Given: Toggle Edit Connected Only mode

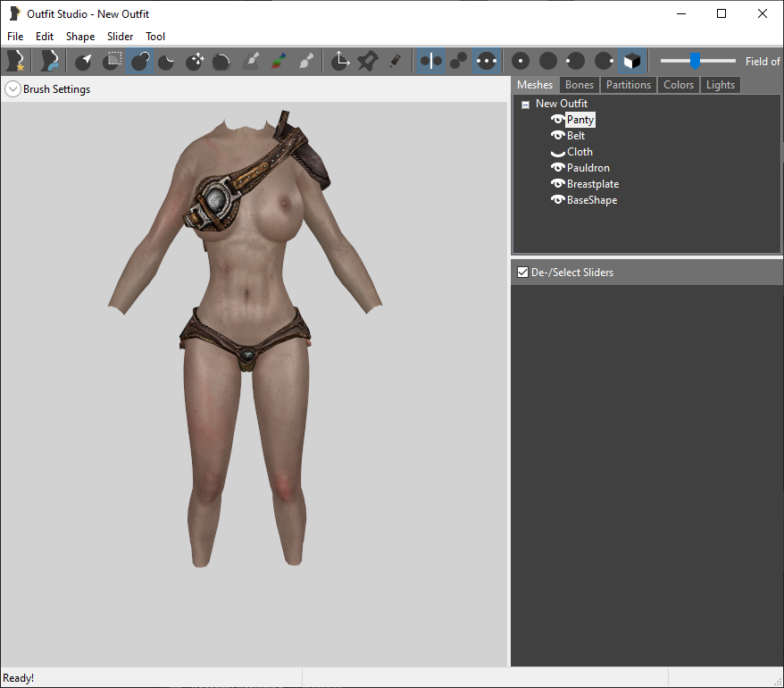Looking at the screenshot, I should coord(458,61).
